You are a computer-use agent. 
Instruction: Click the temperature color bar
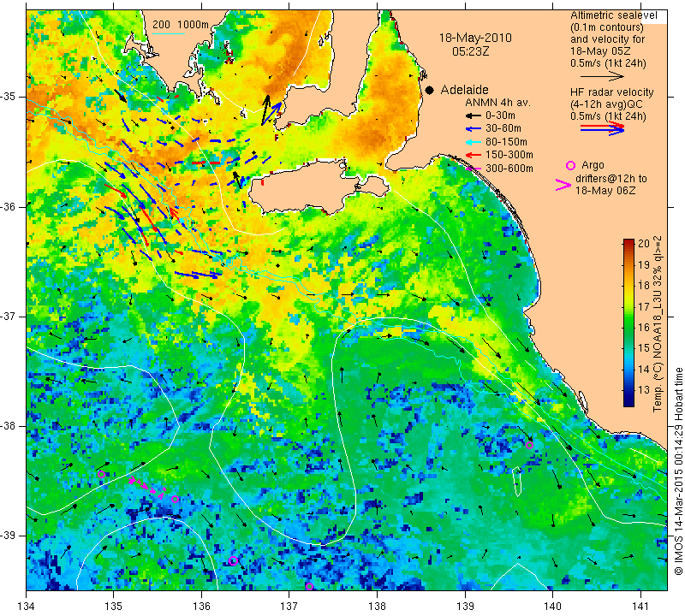coord(628,323)
